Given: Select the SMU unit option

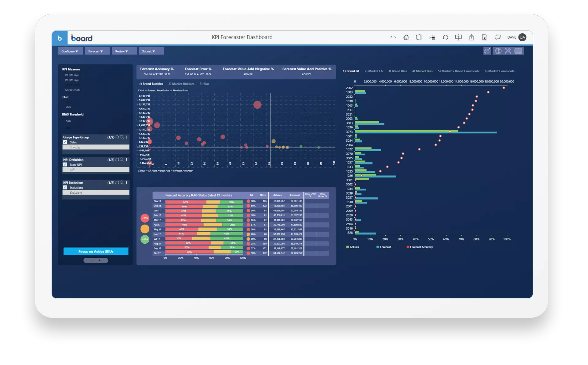Looking at the screenshot, I should point(68,107).
